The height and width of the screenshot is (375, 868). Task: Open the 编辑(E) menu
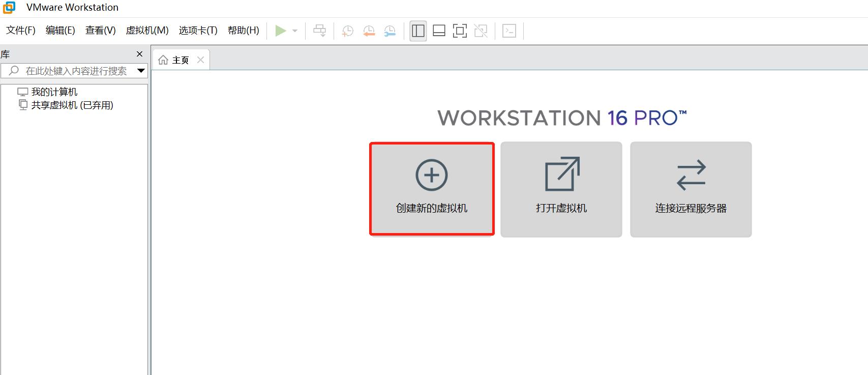61,31
